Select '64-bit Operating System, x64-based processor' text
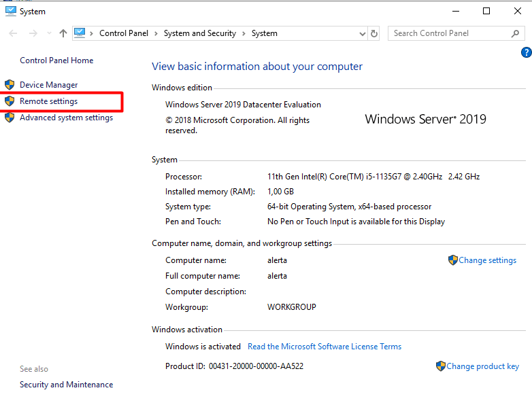Screen dimensions: 532x403 point(349,207)
